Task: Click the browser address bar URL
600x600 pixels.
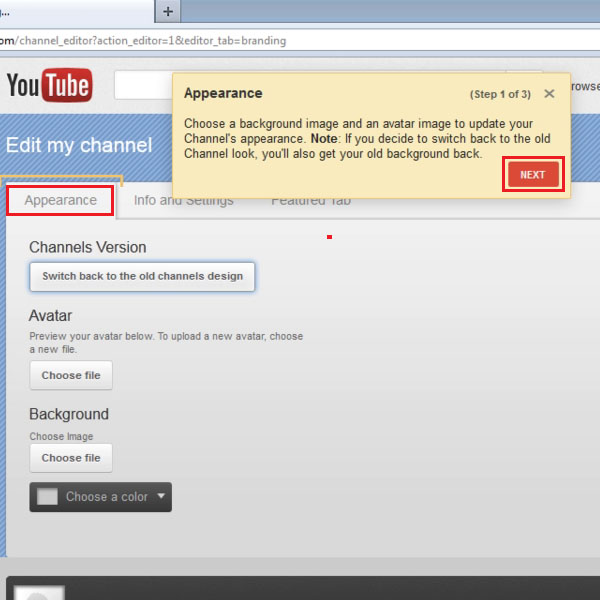Action: click(x=143, y=41)
